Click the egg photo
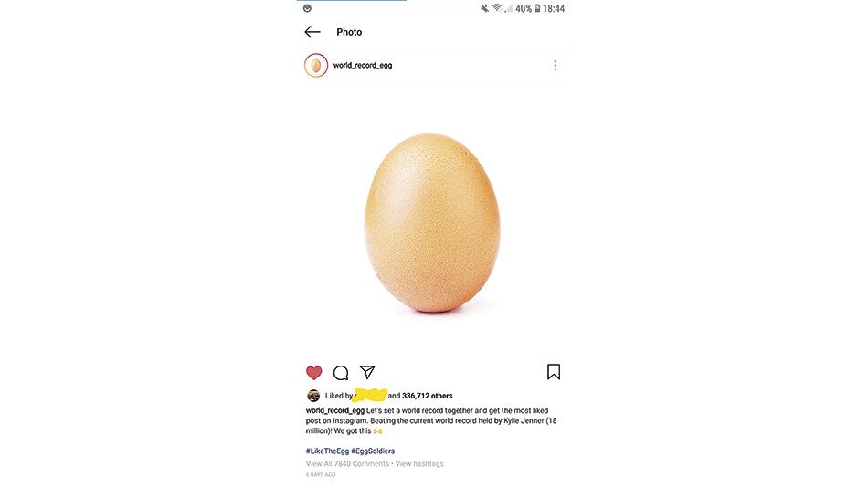This screenshot has height=488, width=868. click(x=433, y=222)
